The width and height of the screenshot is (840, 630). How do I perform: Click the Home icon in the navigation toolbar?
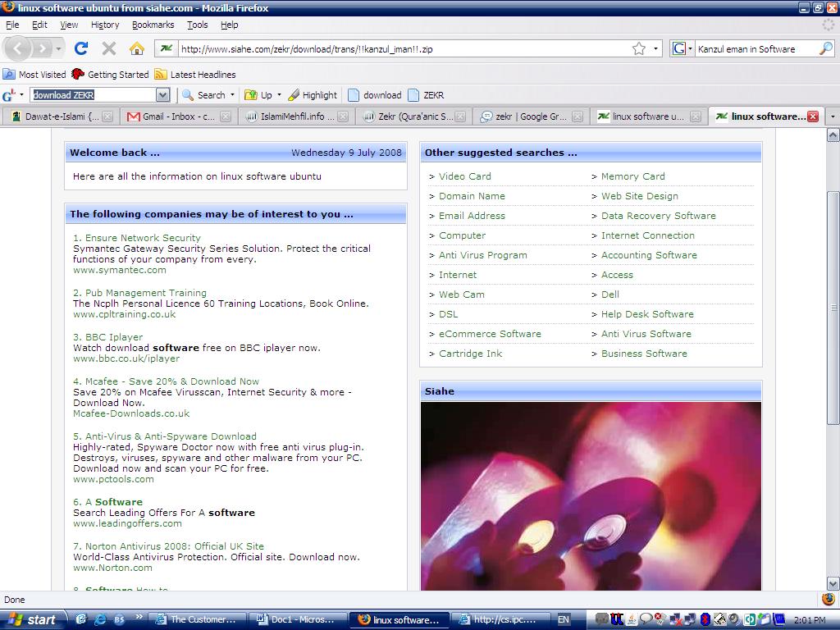coord(137,48)
